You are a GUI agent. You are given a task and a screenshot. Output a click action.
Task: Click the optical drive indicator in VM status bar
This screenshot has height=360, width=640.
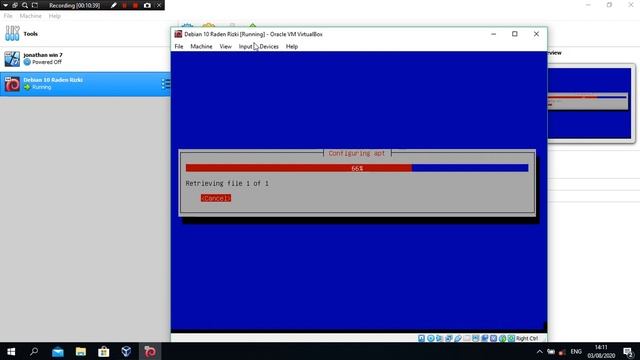tap(431, 338)
